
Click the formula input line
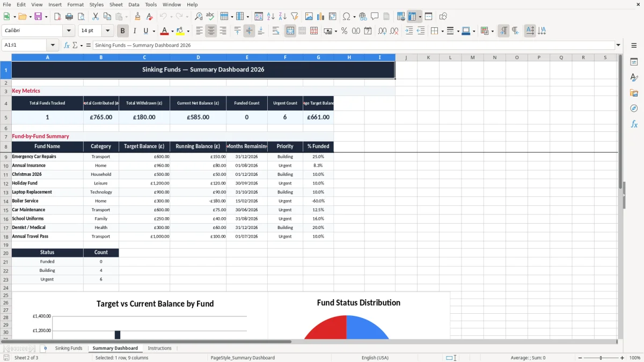click(x=354, y=46)
